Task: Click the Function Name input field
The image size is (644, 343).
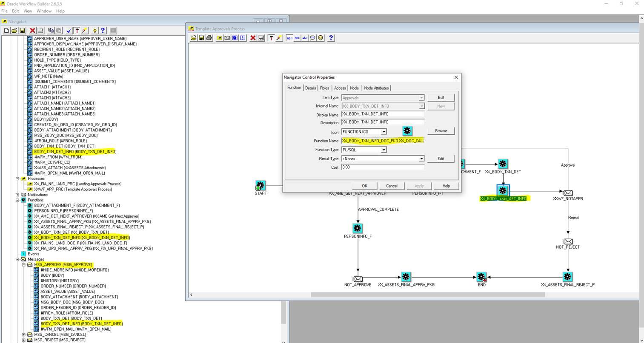Action: (x=383, y=141)
